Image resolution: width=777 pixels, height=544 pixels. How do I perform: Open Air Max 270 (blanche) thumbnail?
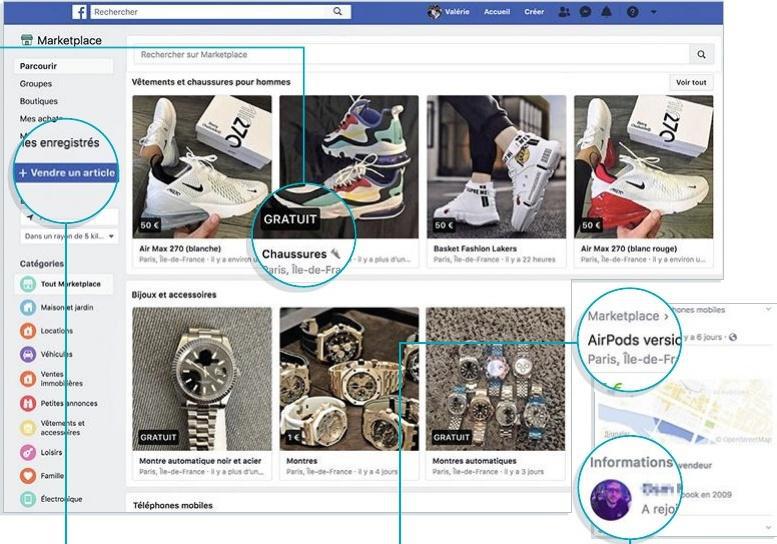(202, 167)
